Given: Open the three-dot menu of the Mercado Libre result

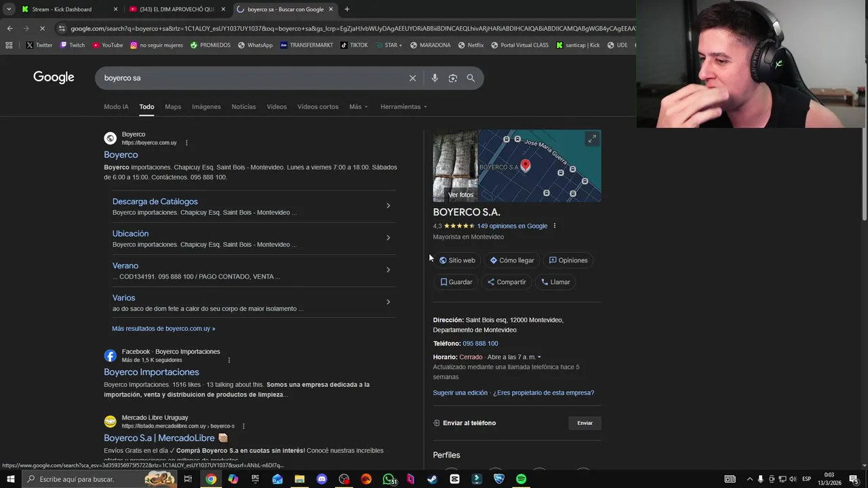Looking at the screenshot, I should coord(243,426).
